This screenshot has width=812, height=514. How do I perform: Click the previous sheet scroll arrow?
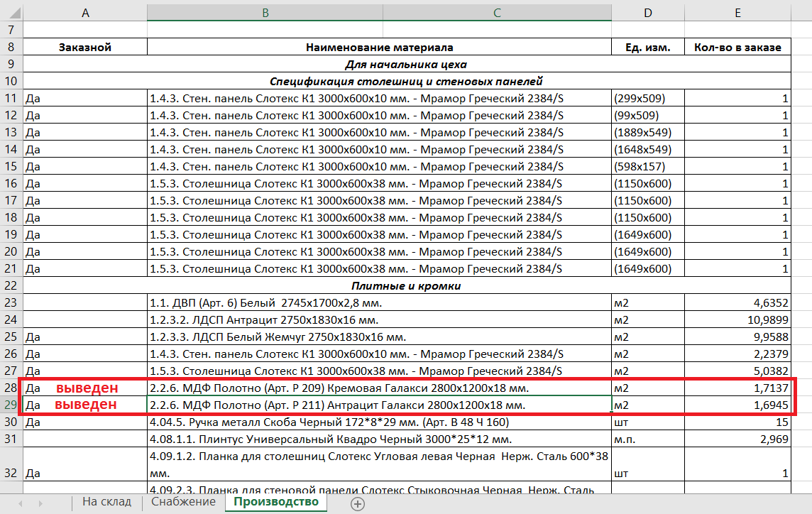[20, 503]
